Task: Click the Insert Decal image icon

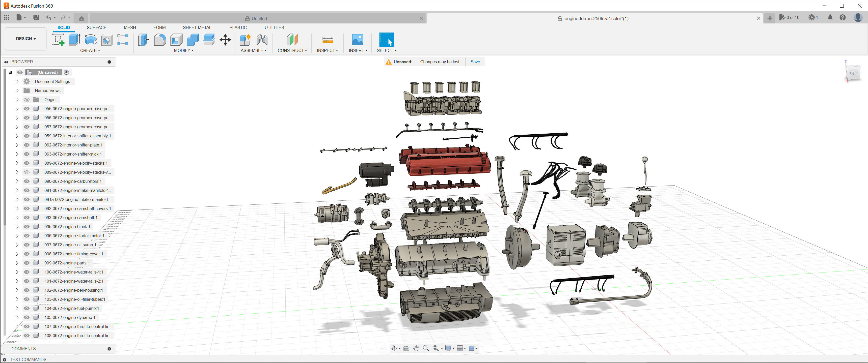Action: (357, 40)
